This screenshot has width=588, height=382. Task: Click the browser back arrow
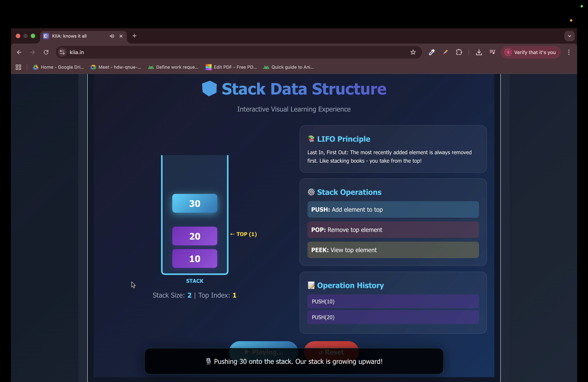[x=19, y=52]
